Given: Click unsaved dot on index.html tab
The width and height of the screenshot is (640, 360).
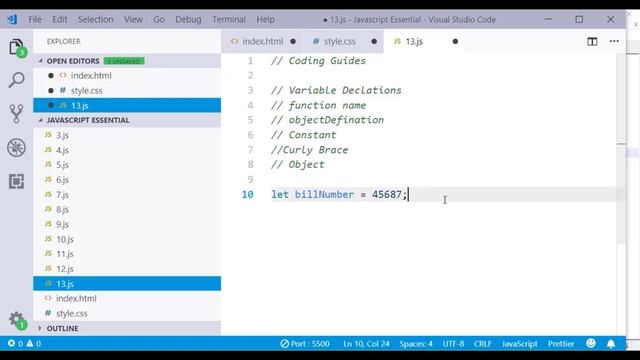Looking at the screenshot, I should point(293,41).
